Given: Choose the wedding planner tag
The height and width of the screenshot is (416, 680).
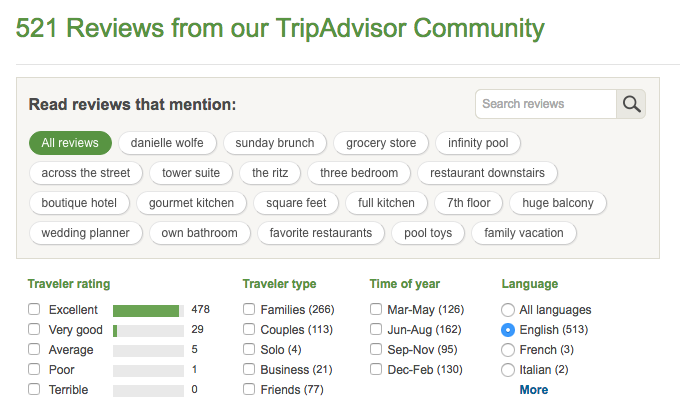Looking at the screenshot, I should (x=85, y=233).
